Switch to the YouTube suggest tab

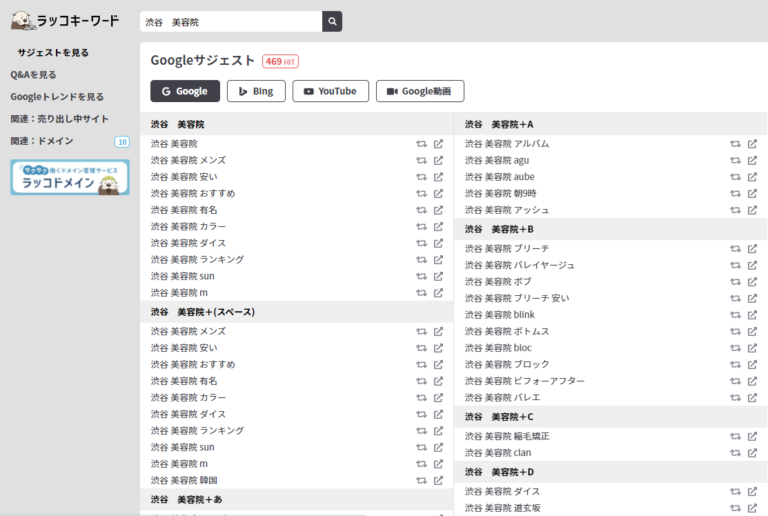pos(330,91)
